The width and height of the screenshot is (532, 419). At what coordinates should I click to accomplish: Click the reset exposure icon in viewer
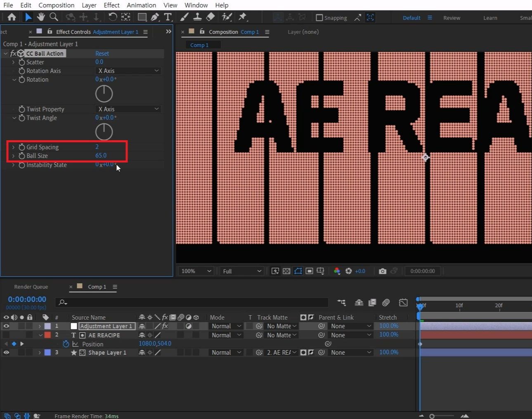point(348,271)
